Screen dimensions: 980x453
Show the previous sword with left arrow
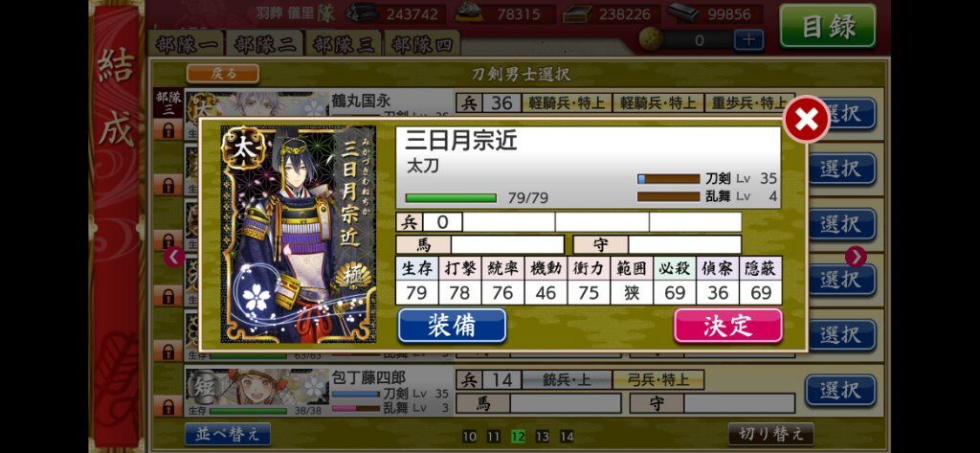[x=174, y=257]
